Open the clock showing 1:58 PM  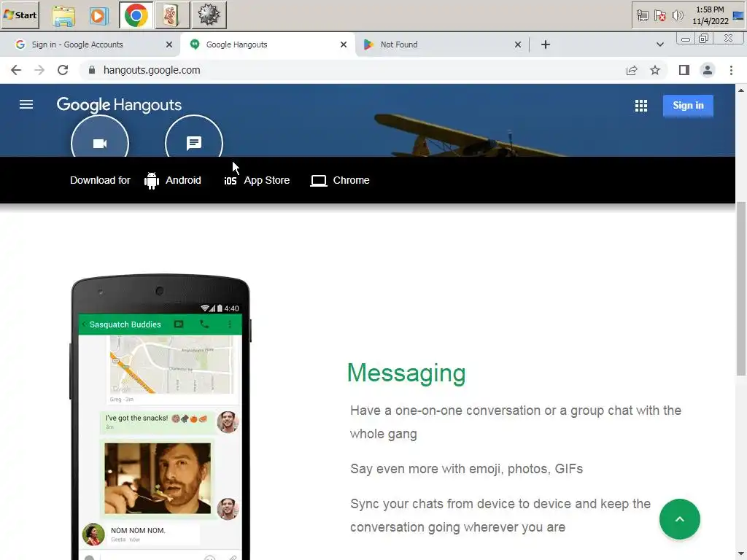[710, 15]
